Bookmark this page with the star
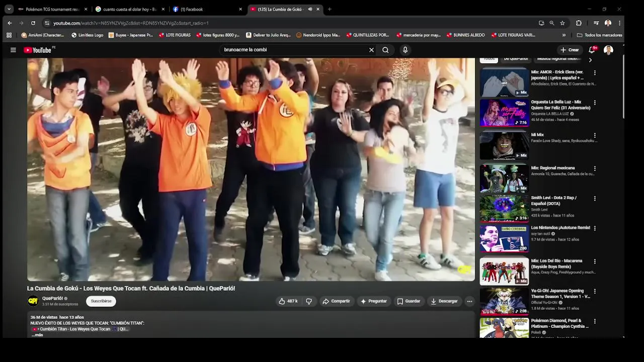The width and height of the screenshot is (644, 362). pos(562,23)
